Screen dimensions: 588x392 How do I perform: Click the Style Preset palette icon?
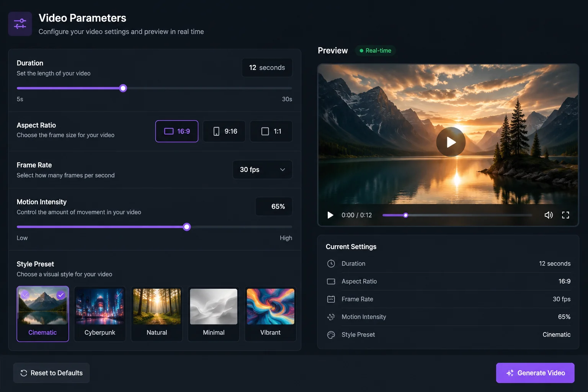pos(331,335)
